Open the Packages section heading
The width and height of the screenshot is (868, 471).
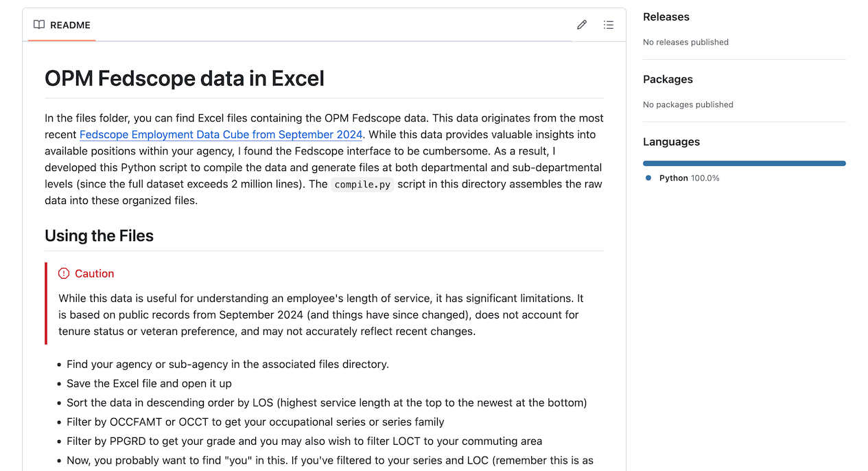[x=668, y=79]
